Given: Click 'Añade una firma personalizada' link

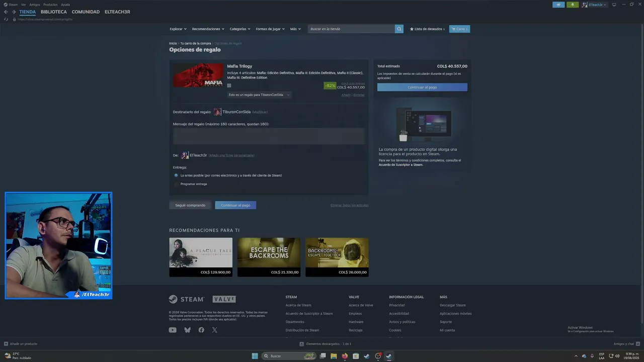Looking at the screenshot, I should [231, 155].
